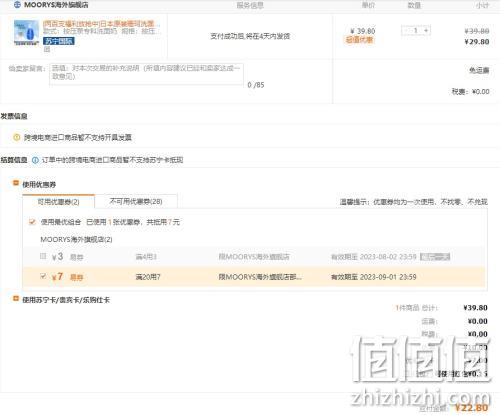Uncheck the ¥7 coupon checkbox
500x415 pixels.
[x=43, y=276]
